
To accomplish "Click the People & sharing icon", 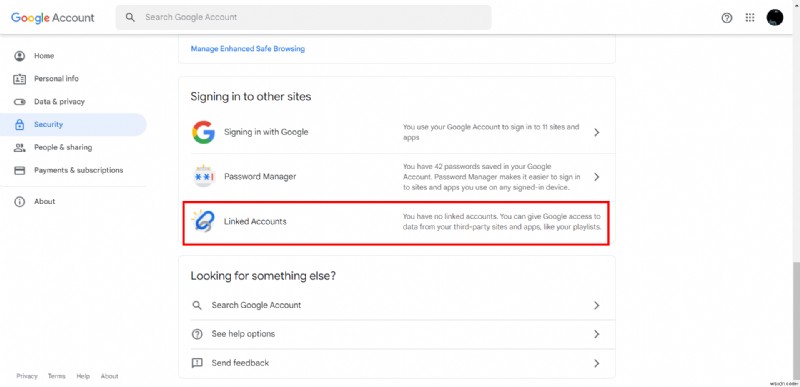I will [x=19, y=148].
